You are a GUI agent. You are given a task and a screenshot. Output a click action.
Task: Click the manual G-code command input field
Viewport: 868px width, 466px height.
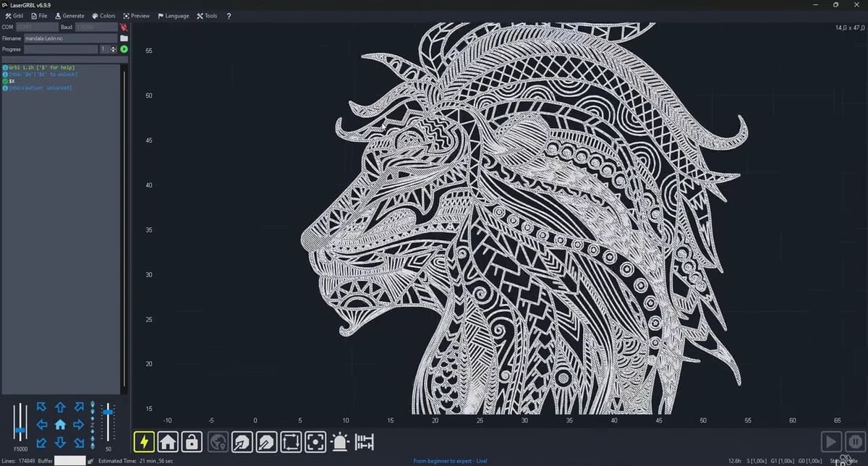click(x=64, y=59)
